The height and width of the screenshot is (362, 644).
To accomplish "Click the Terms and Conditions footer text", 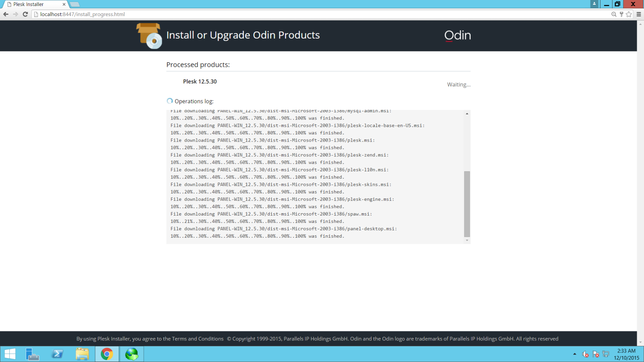I will [198, 339].
